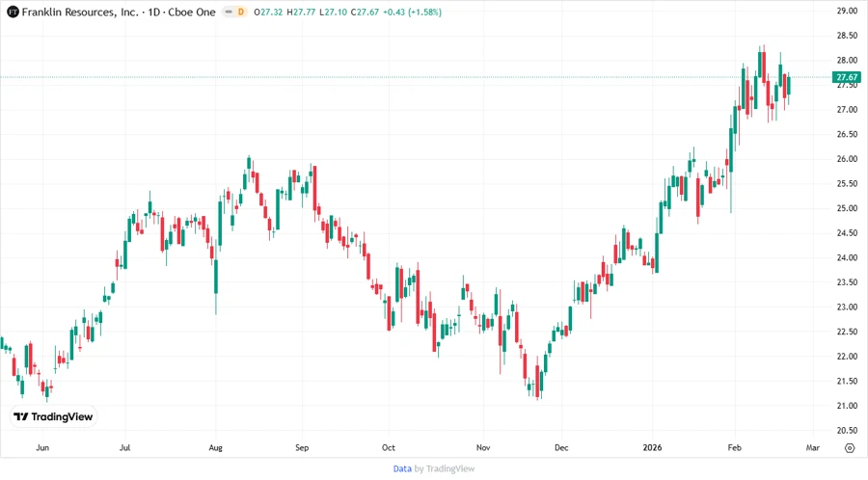Click the Sep label on time axis

(x=302, y=447)
